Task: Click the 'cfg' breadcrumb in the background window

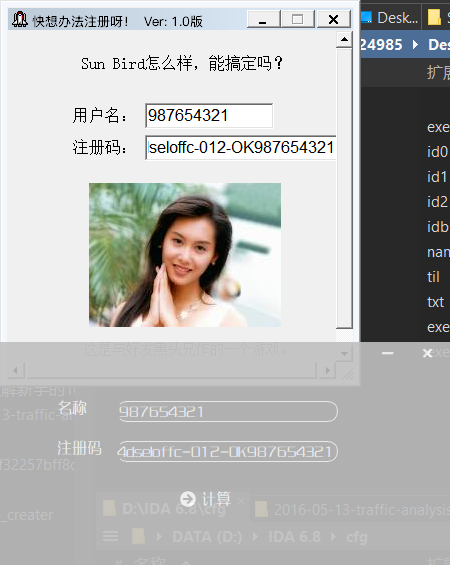Action: tap(357, 537)
